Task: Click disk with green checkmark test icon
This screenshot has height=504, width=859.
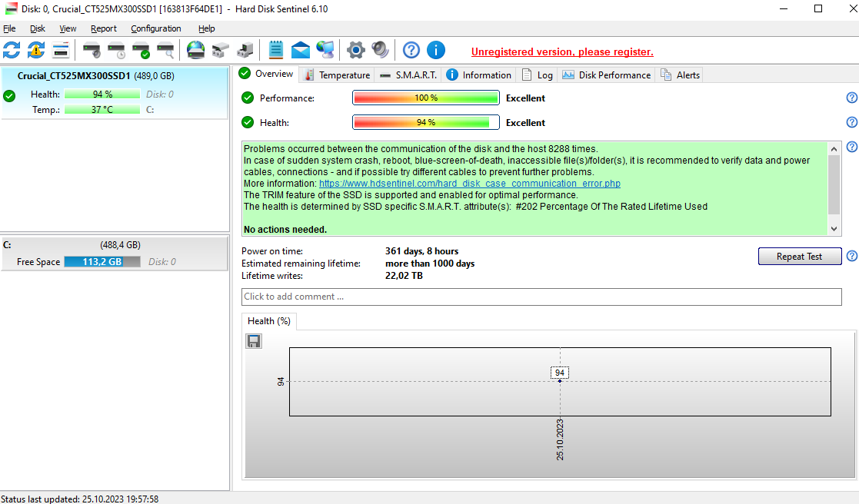Action: point(141,51)
